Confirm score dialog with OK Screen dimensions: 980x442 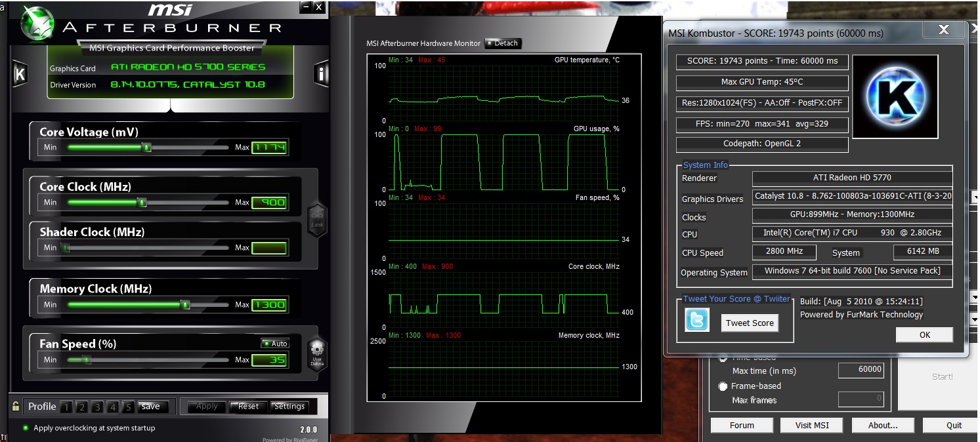click(924, 334)
